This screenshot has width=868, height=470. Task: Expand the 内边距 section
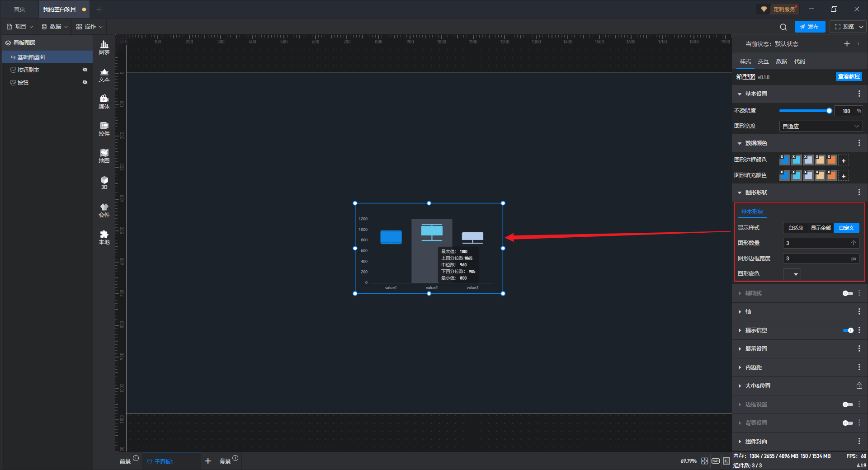(x=740, y=367)
